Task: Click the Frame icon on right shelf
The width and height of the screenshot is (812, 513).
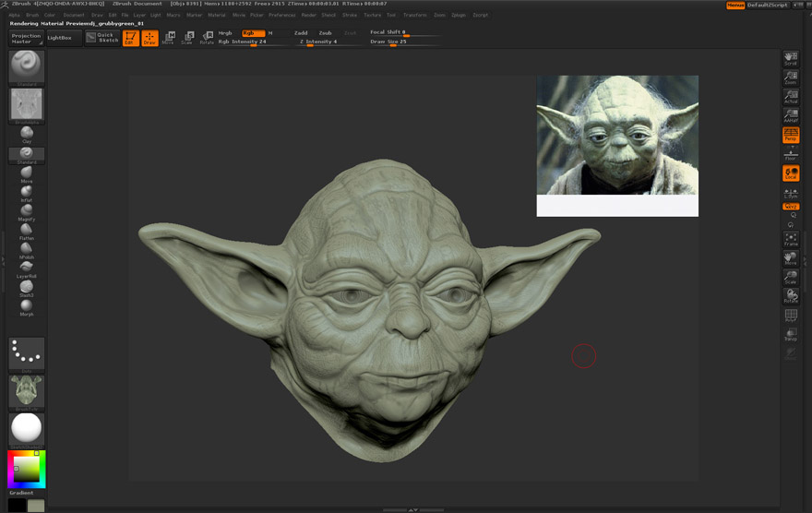Action: click(x=791, y=239)
